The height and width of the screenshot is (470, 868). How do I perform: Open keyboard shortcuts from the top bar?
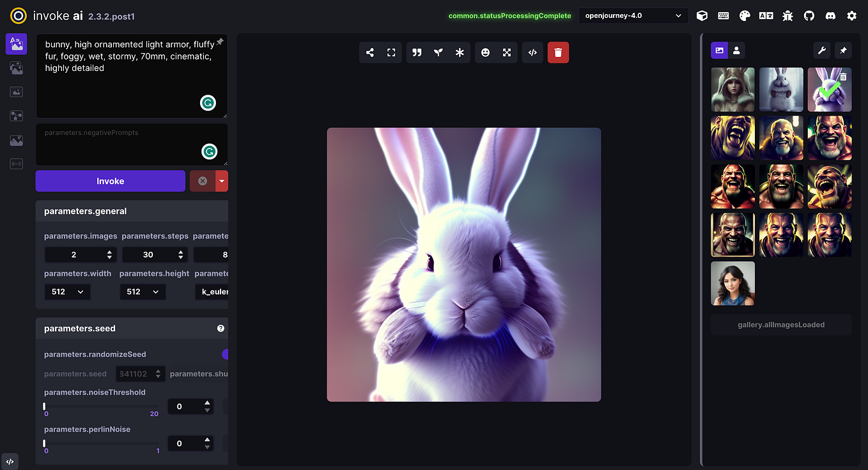click(x=723, y=15)
